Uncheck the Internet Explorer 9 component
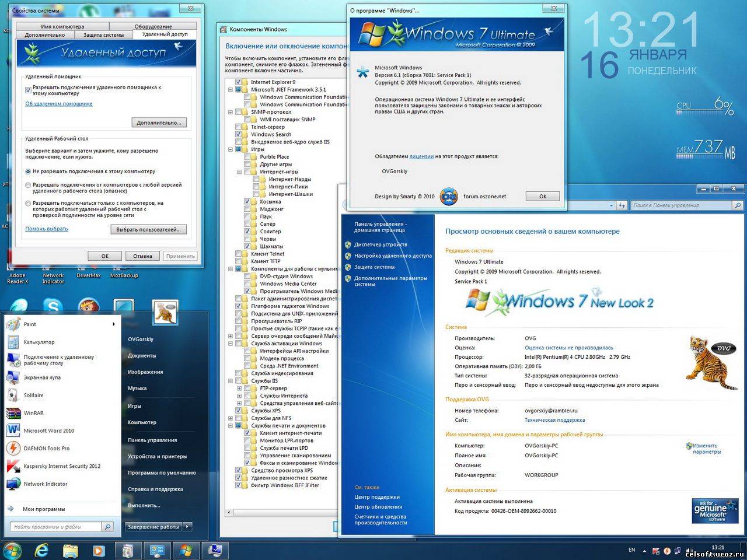747x560 pixels. click(239, 82)
